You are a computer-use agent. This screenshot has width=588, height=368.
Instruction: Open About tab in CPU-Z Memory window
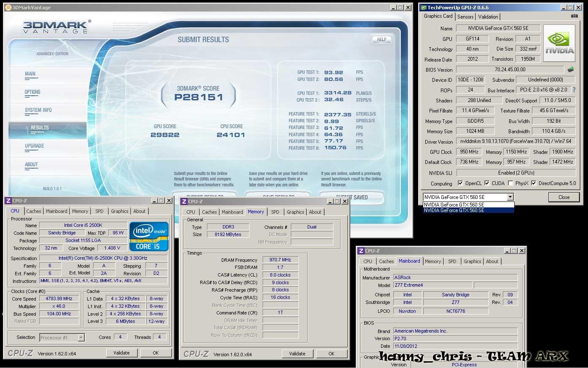[x=315, y=212]
